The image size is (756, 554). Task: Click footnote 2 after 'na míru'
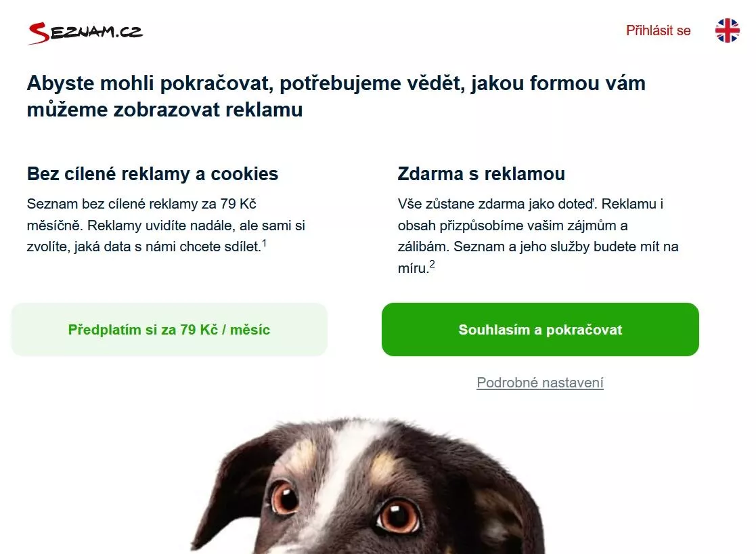point(432,264)
